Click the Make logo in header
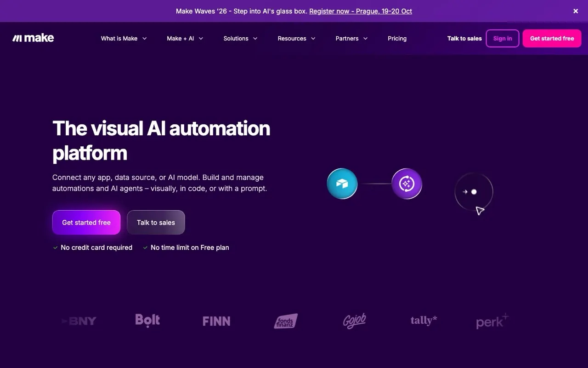 (x=33, y=38)
